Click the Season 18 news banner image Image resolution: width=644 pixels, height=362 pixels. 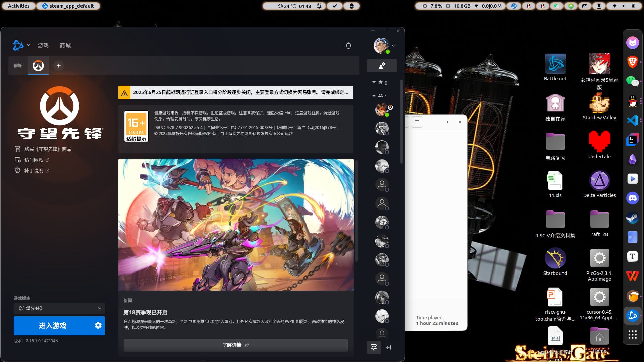(x=236, y=224)
